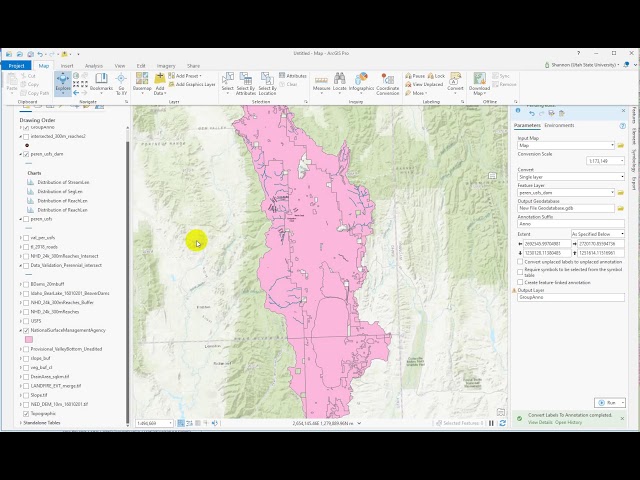Screen dimensions: 640x480
Task: Click the intersected_300m_reaches2 point symbol
Action: point(27,145)
